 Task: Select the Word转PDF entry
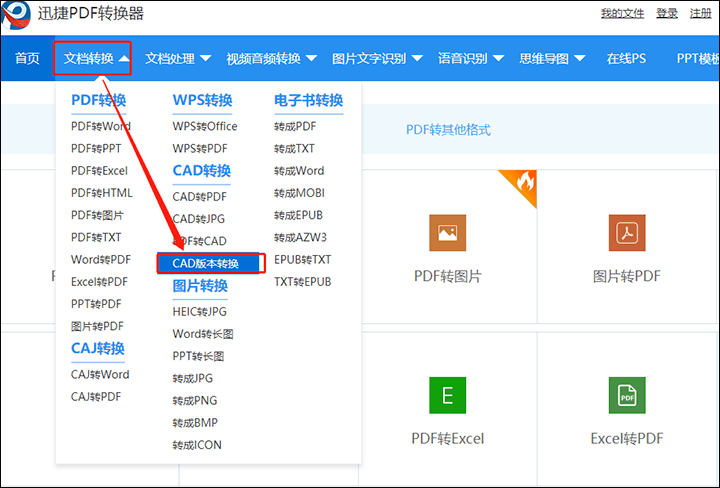(x=101, y=259)
